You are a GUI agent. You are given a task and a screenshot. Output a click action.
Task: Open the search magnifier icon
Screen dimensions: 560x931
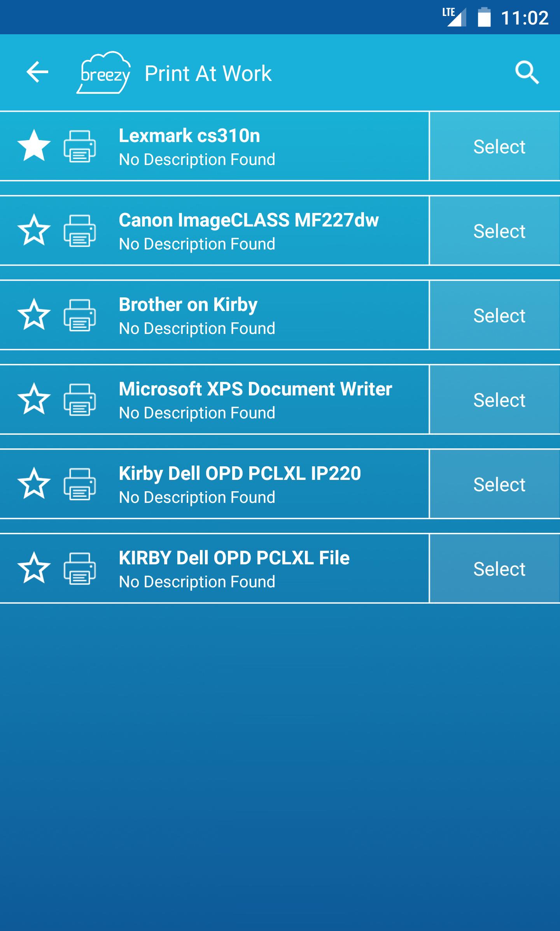tap(527, 72)
